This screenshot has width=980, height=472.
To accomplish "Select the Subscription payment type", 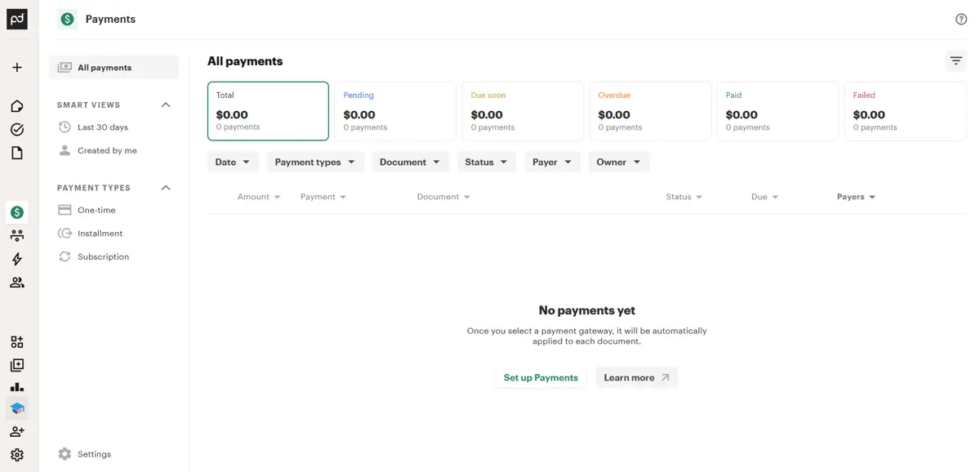I will point(114,256).
